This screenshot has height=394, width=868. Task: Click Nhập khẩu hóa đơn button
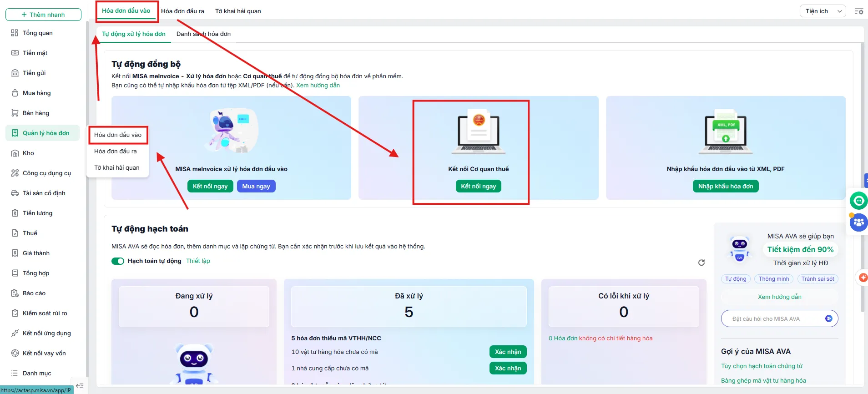point(726,186)
